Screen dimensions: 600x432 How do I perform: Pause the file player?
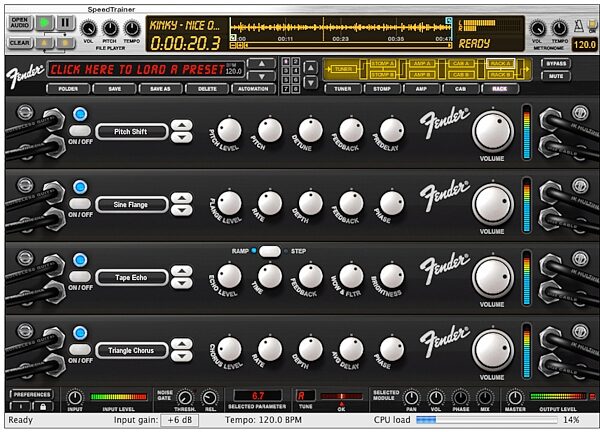tap(65, 23)
